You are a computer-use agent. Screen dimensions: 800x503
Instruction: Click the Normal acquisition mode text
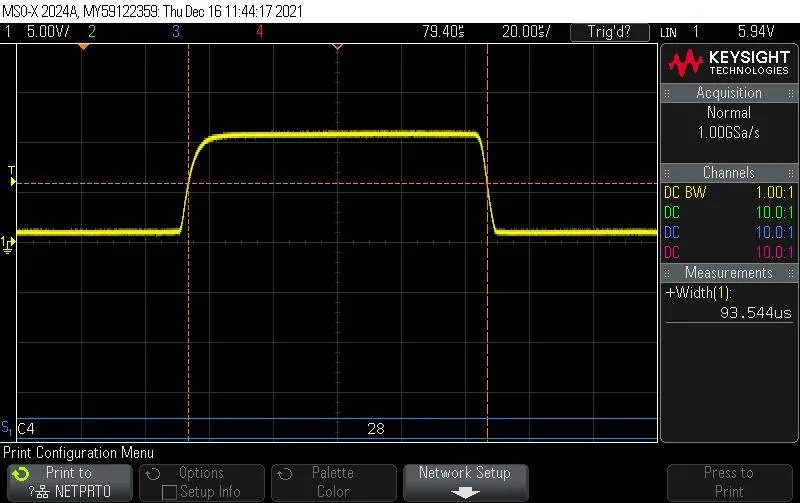coord(729,113)
